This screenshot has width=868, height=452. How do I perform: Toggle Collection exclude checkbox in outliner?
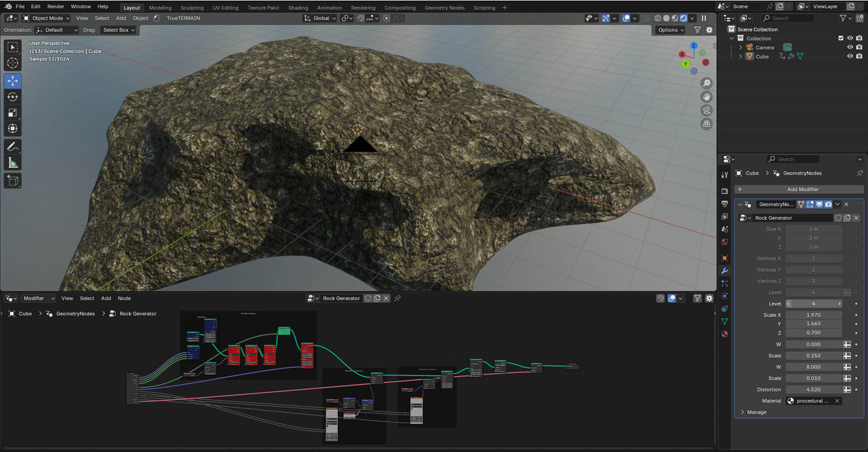click(841, 39)
